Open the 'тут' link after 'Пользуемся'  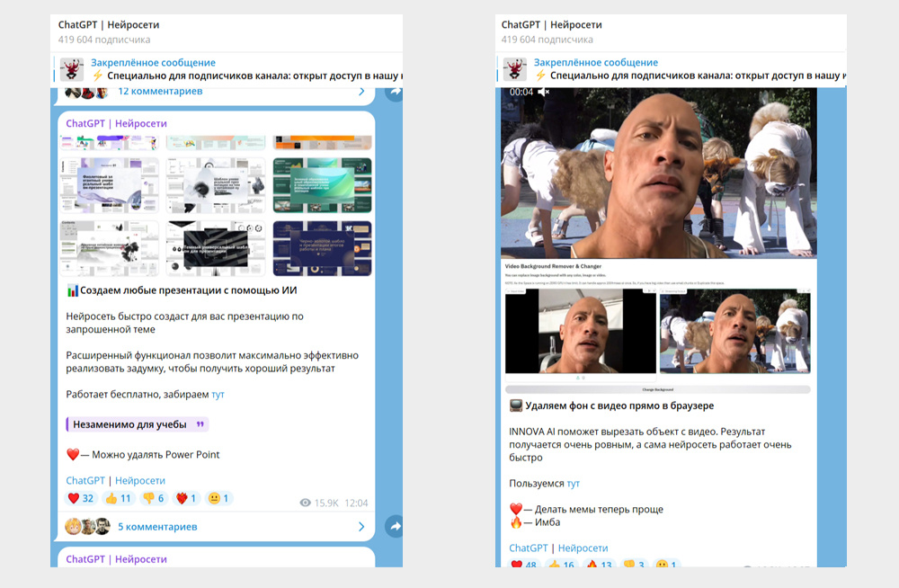574,484
